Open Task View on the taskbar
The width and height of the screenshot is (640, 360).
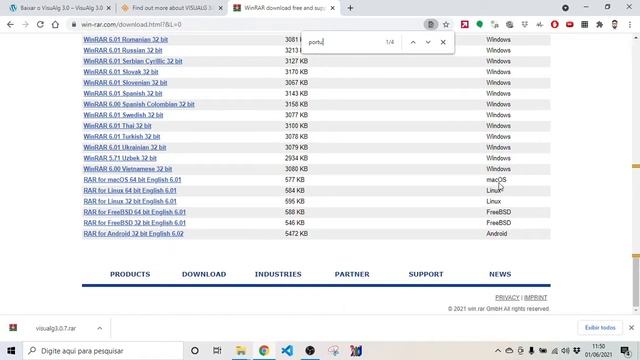click(x=217, y=351)
